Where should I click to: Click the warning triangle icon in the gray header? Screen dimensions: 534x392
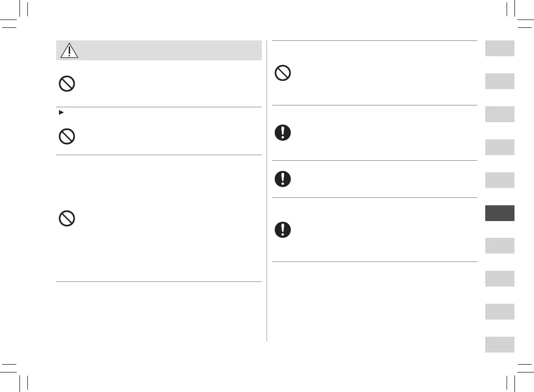coord(69,50)
